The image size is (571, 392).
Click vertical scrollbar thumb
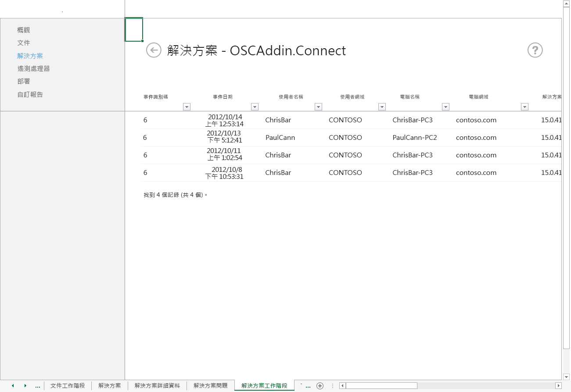pos(566,178)
